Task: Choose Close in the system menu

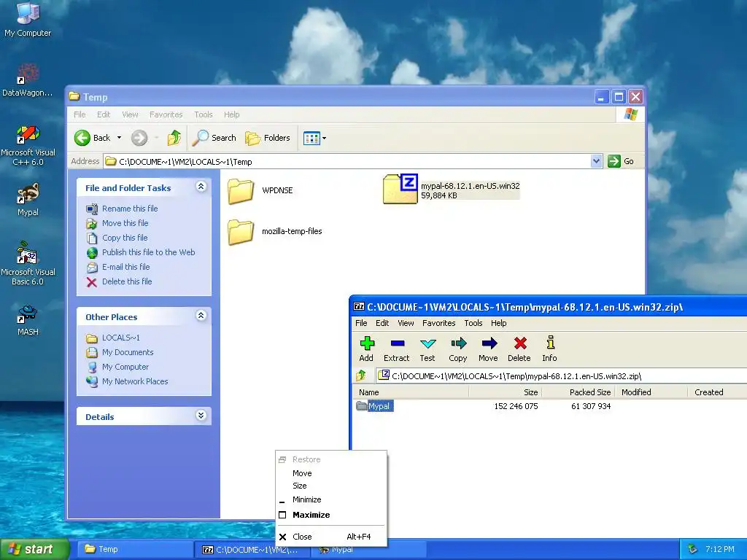Action: pos(331,537)
